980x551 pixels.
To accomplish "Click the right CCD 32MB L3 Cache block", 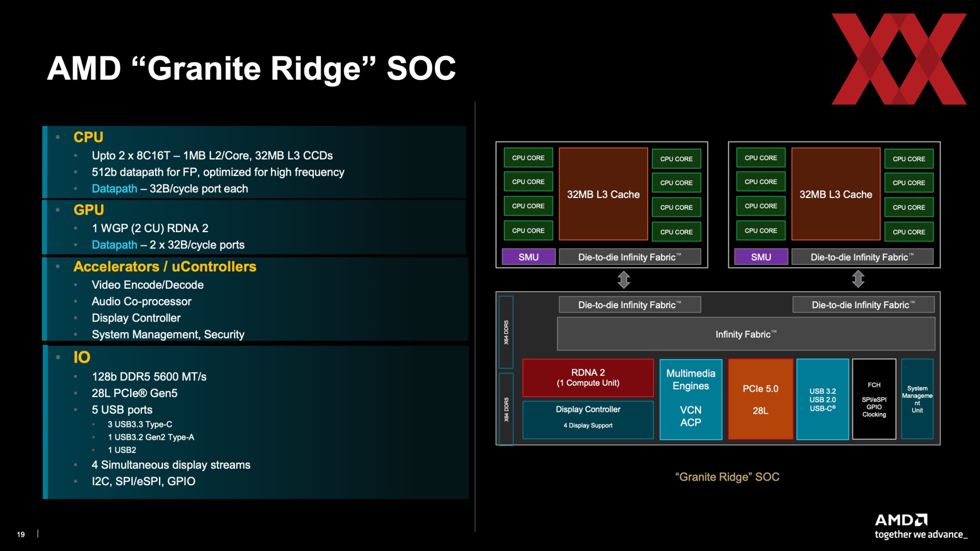I will point(836,194).
